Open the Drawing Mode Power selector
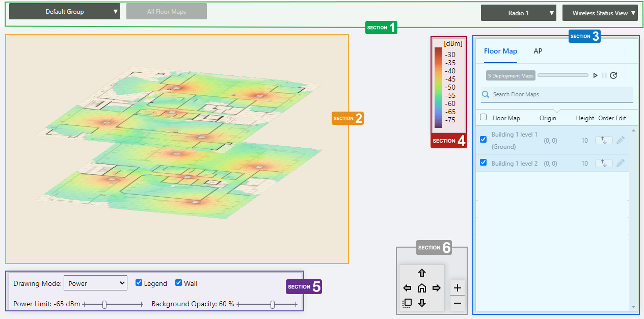Viewport: 644px width, 319px height. [95, 283]
